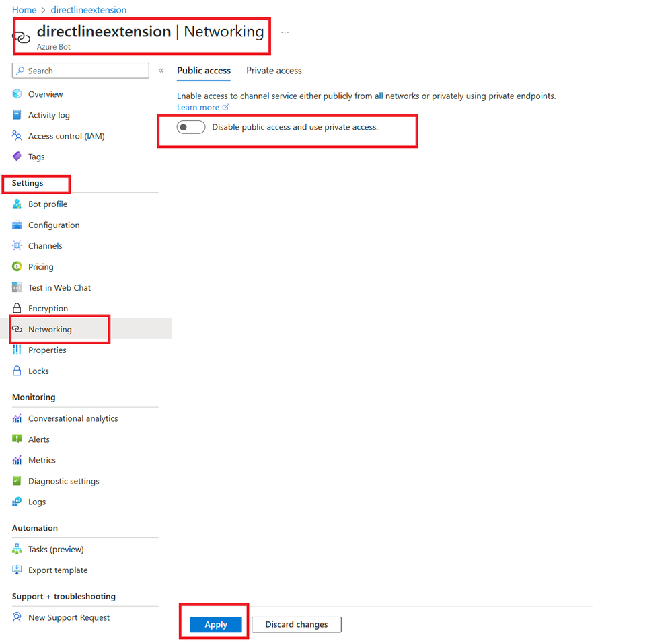Go to Channels settings
672x643 pixels.
45,246
